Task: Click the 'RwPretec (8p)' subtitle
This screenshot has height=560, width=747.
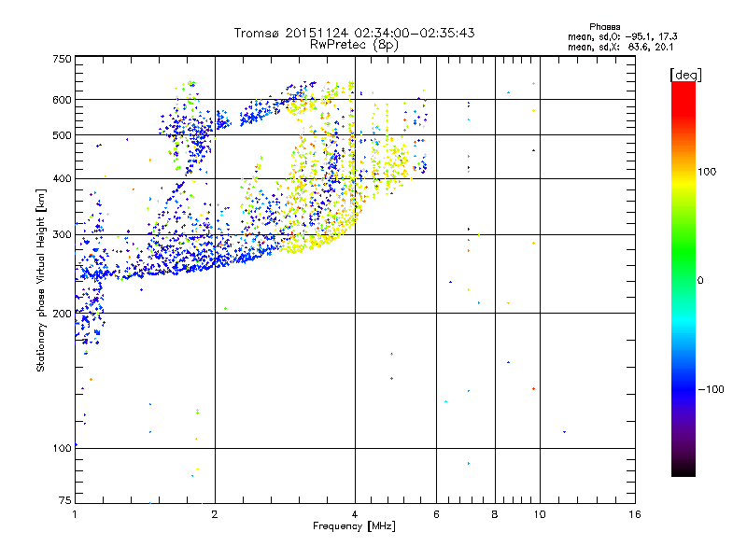Action: pos(355,45)
